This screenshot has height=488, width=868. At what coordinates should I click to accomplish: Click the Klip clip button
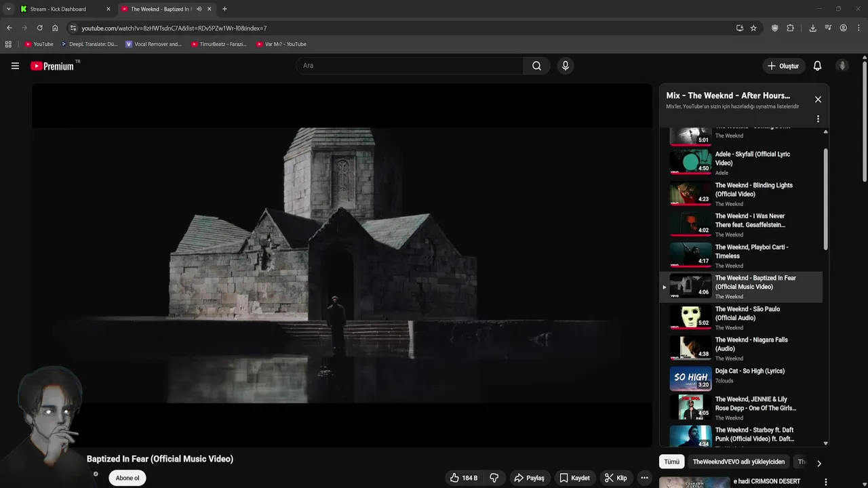click(616, 478)
